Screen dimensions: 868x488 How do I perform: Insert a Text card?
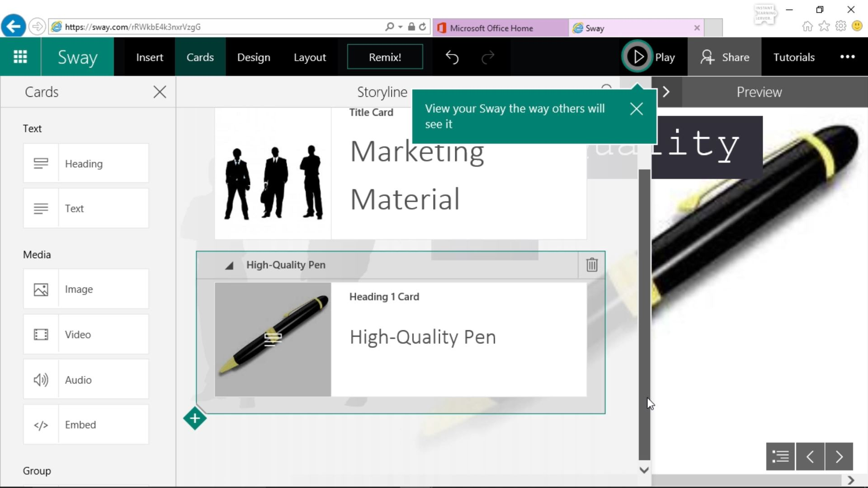point(85,208)
